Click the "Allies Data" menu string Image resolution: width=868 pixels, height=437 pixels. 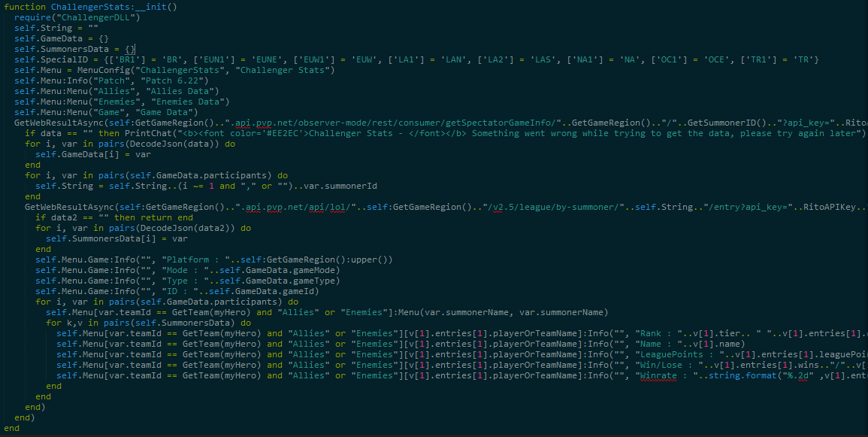click(180, 91)
